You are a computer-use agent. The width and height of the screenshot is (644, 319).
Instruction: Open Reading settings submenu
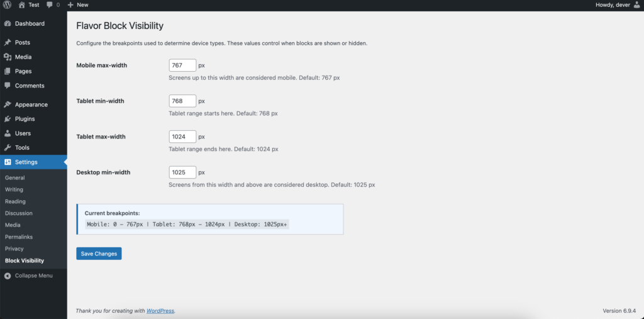pos(15,201)
